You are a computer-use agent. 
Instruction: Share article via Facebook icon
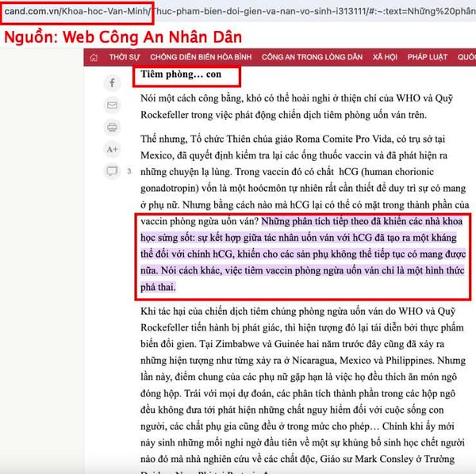[x=113, y=82]
